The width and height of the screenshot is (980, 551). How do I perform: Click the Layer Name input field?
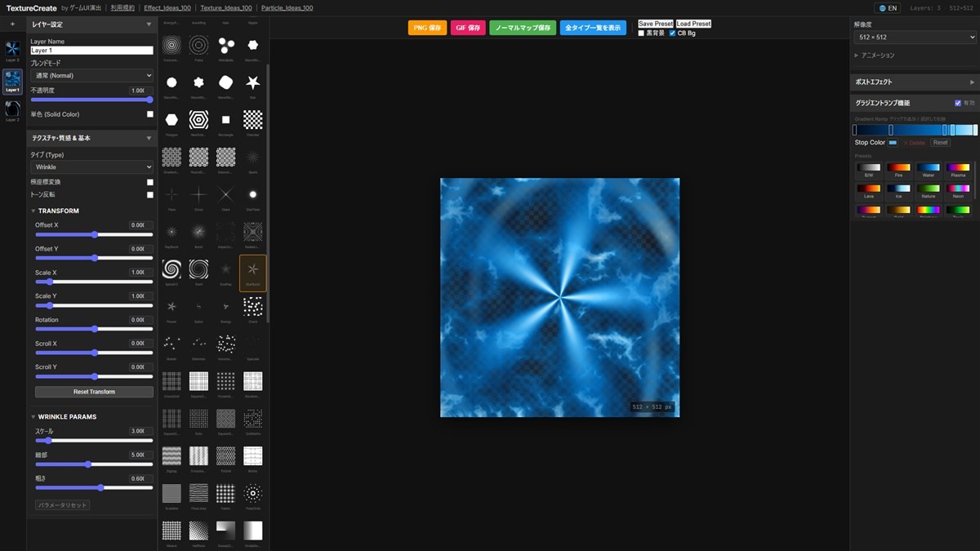point(91,51)
